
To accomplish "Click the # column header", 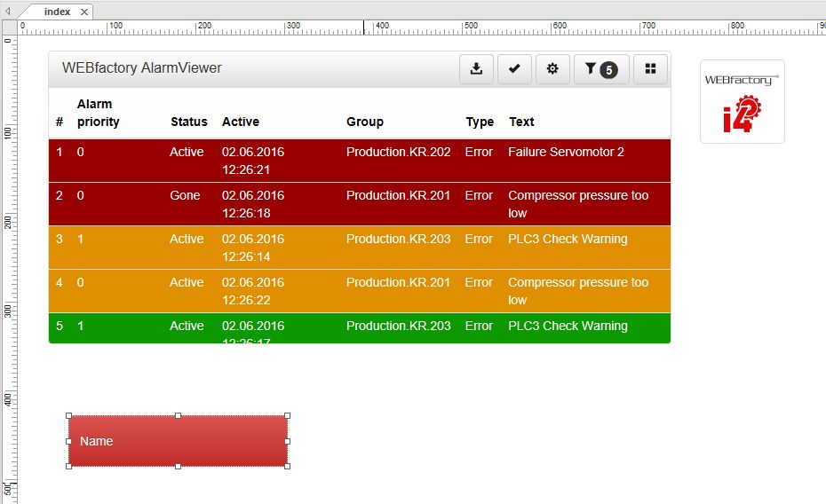I will (x=60, y=122).
